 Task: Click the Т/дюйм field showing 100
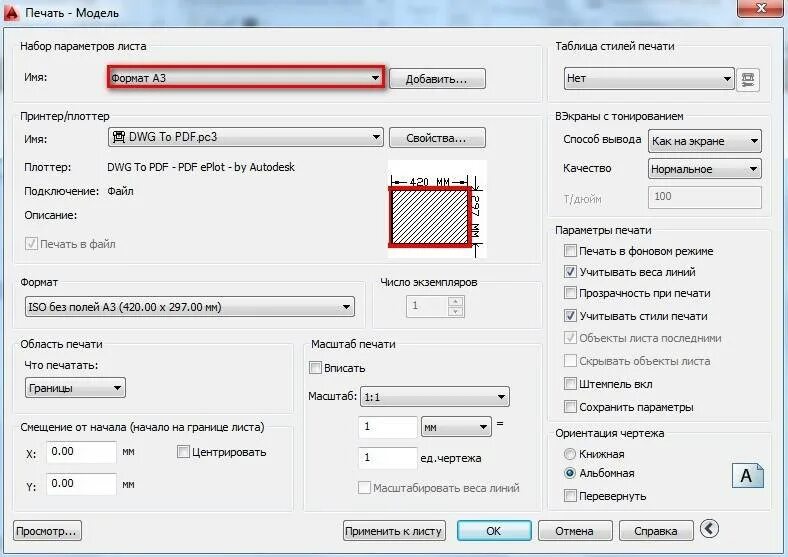tap(705, 197)
